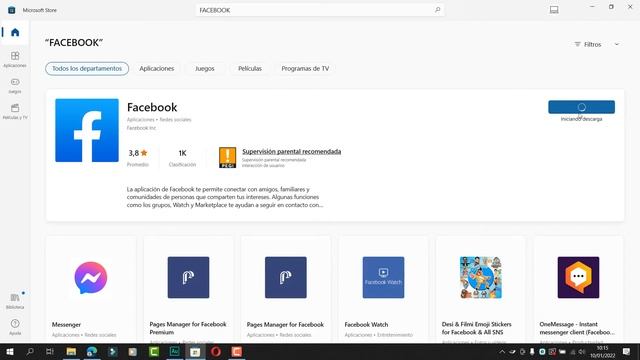
Task: Click the Microsoft Store logo icon
Action: click(11, 10)
